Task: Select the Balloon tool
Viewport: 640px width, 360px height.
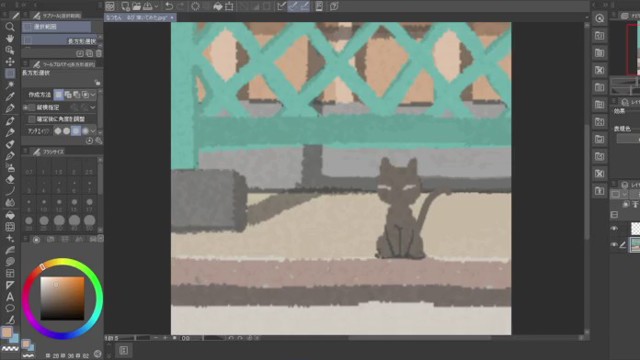Action: coord(10,308)
